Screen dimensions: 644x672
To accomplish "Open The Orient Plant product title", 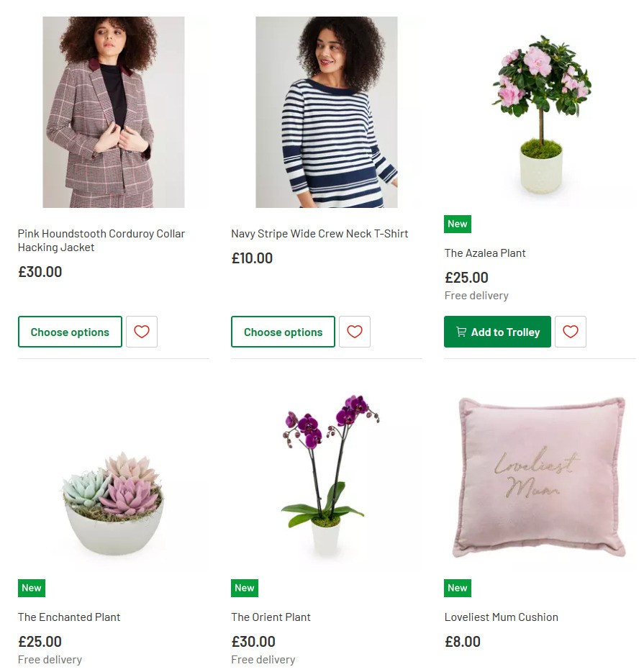I will coord(271,617).
